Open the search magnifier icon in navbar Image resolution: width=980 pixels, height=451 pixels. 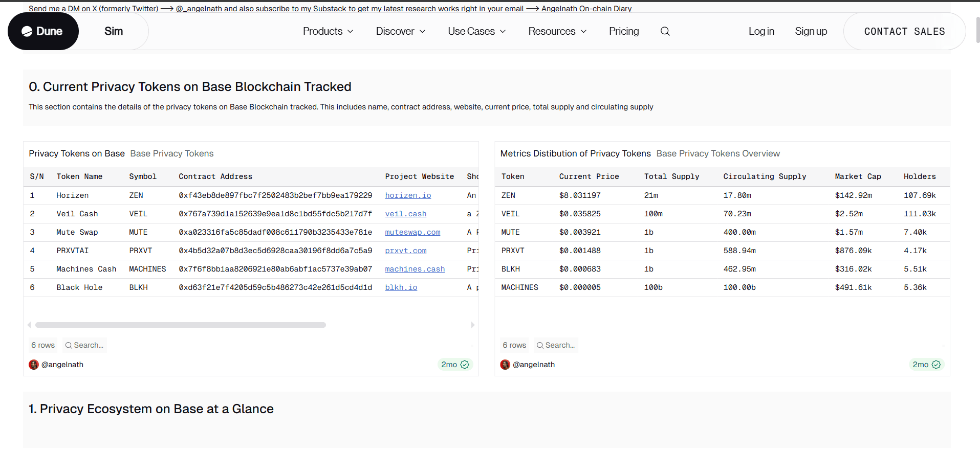coord(665,31)
